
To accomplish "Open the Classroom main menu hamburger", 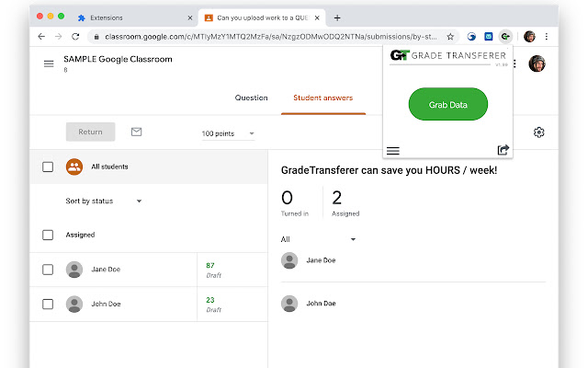I will [x=49, y=63].
